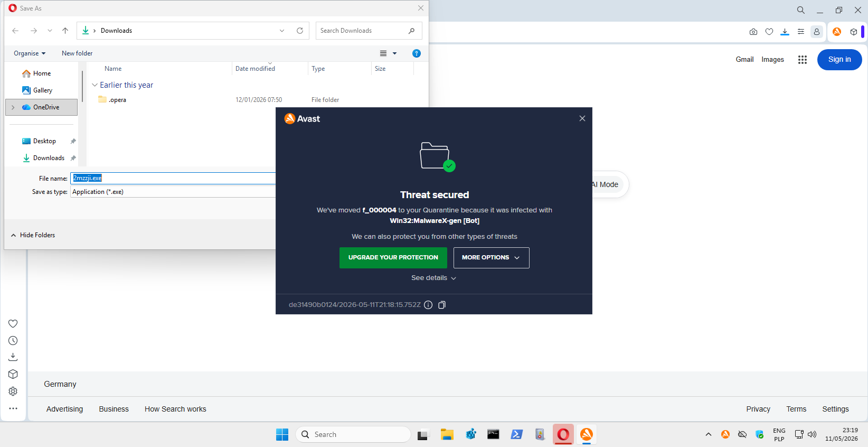Select OneDrive in navigation pane
Screen dimensions: 868x447
(x=41, y=107)
